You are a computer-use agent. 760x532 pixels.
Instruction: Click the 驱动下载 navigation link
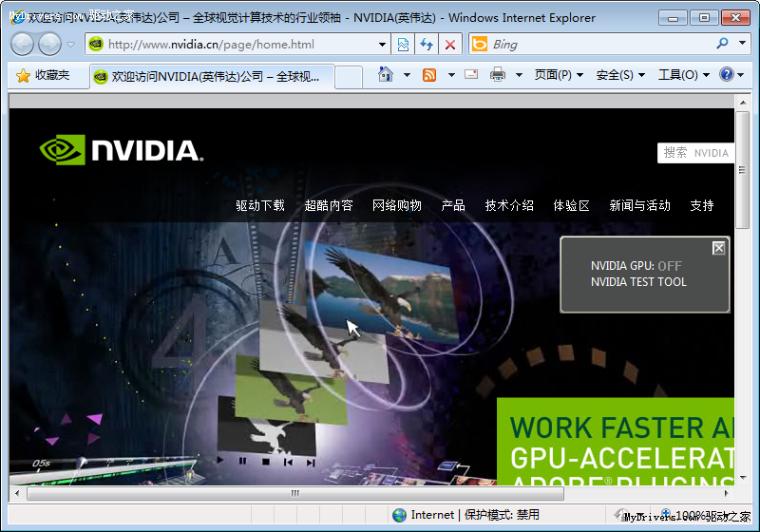point(260,205)
